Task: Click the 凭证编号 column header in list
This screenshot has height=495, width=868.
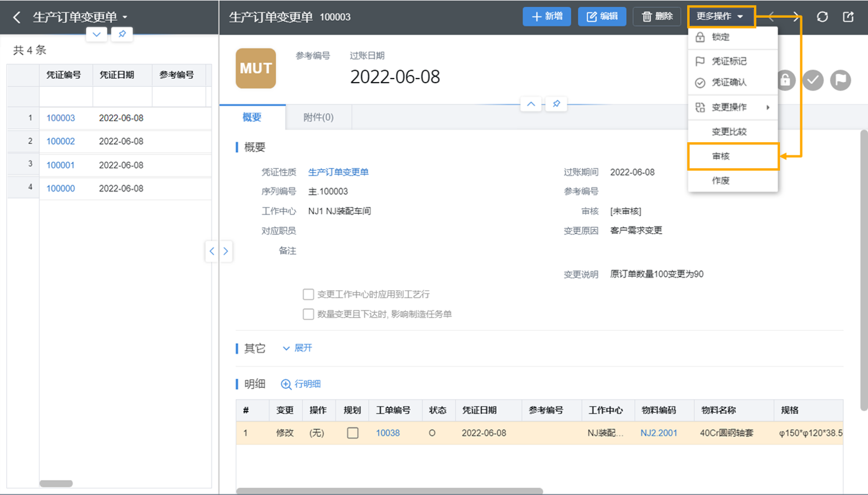Action: 66,75
